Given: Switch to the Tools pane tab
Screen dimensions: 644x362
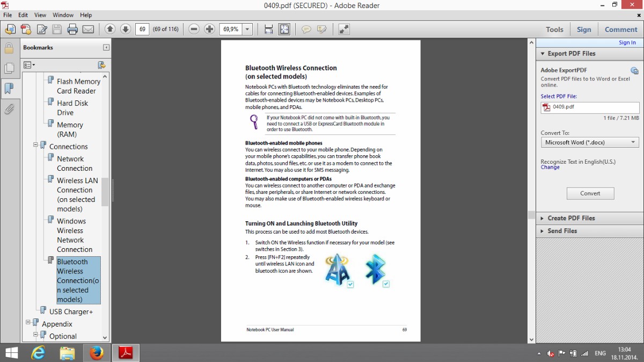Looking at the screenshot, I should point(554,30).
